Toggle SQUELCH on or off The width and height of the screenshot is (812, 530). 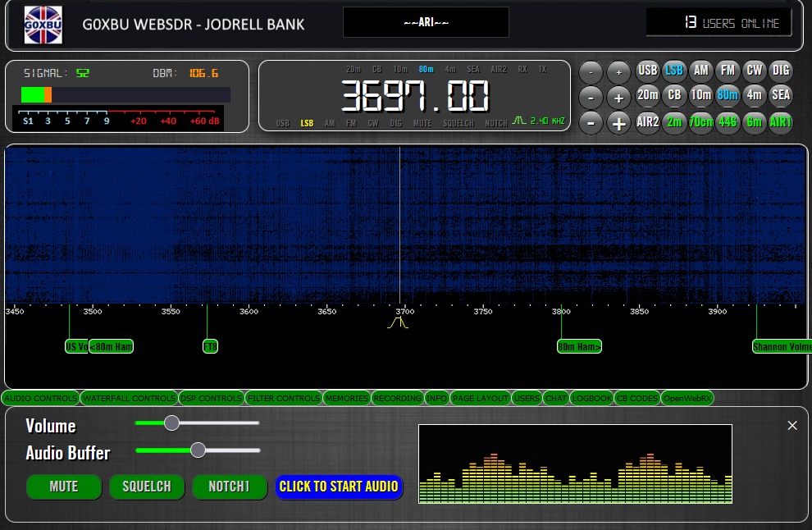tap(147, 487)
